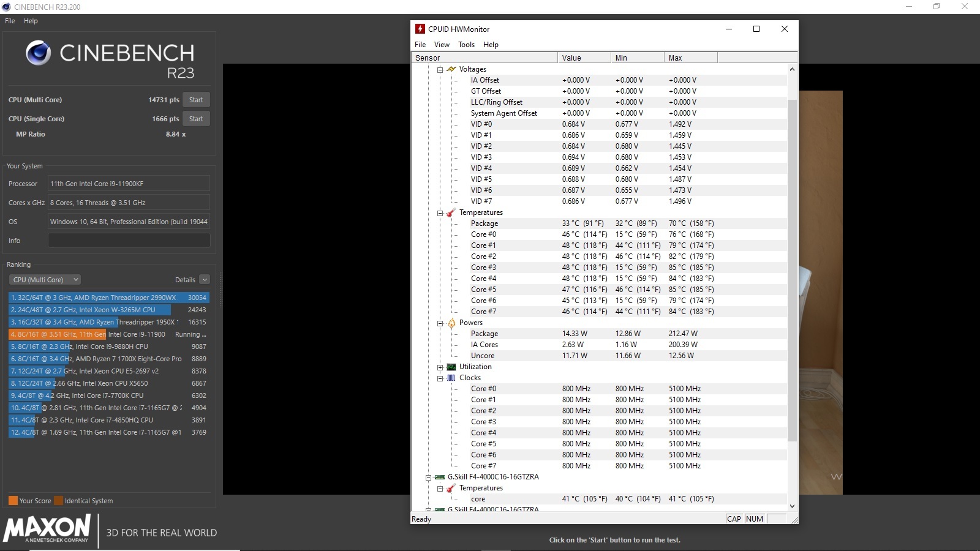The height and width of the screenshot is (551, 980).
Task: Close the CPUID HWMonitor window
Action: click(784, 29)
